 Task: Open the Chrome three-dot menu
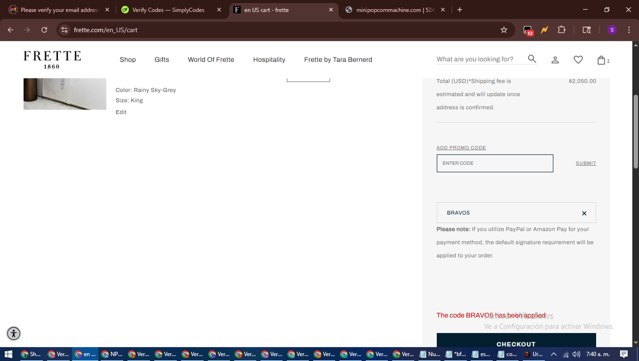[x=629, y=30]
